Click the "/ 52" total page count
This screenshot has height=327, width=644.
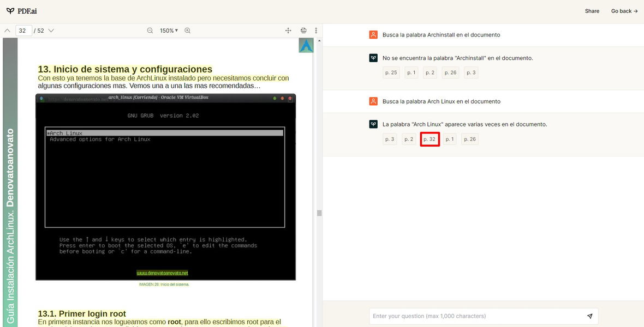39,31
